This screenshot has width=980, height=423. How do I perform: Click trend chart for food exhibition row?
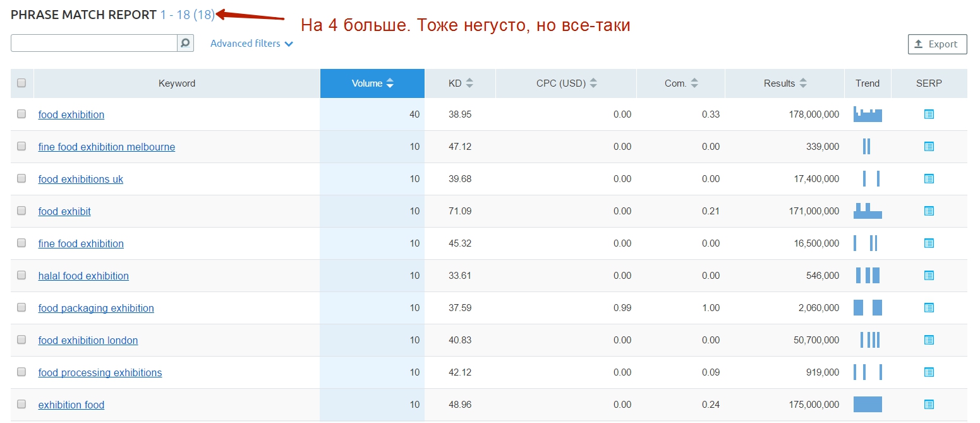tap(868, 114)
